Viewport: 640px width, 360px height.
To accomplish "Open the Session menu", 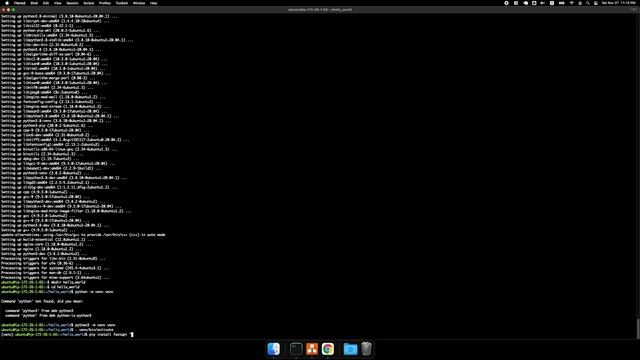I will pos(72,3).
